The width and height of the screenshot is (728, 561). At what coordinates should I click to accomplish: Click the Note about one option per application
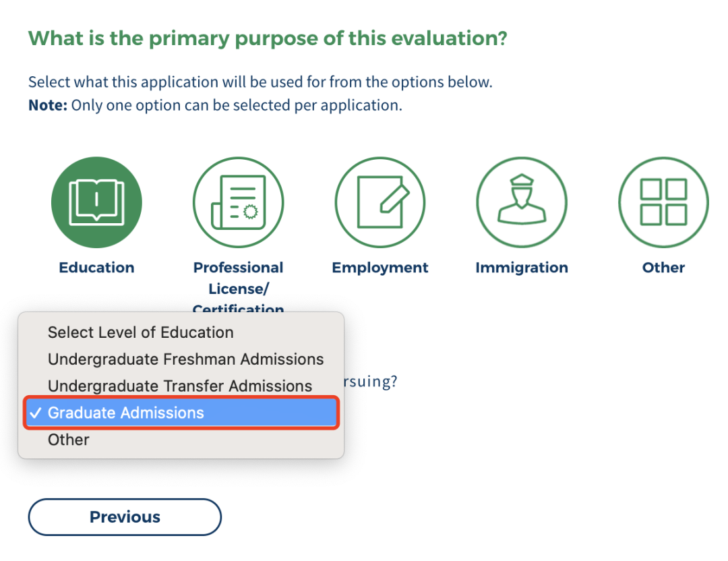point(216,105)
